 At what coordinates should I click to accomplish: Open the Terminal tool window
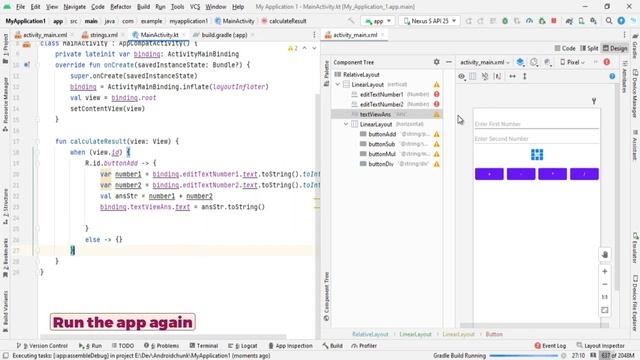coord(203,346)
